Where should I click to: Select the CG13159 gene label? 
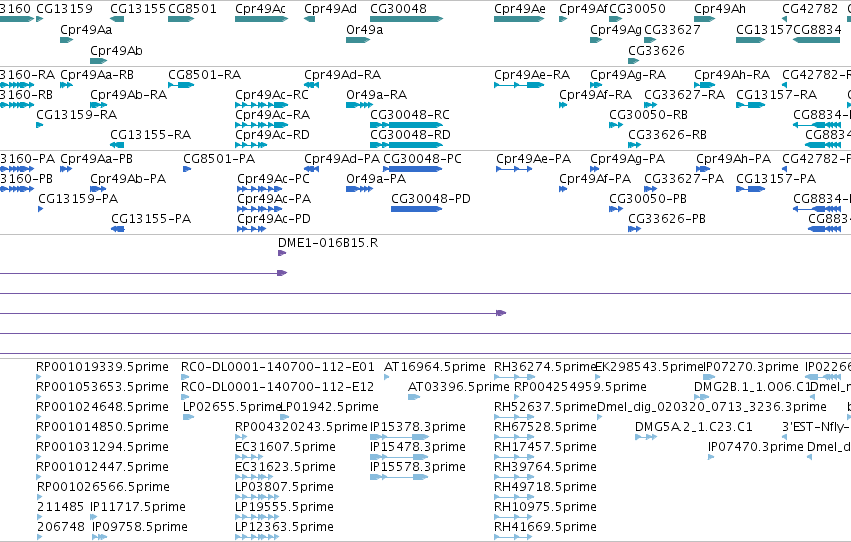64,9
